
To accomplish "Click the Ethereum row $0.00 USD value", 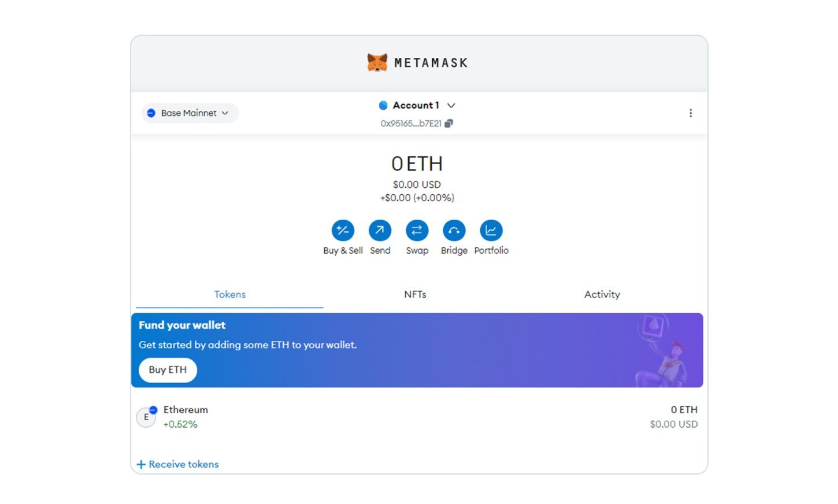I will (x=674, y=424).
